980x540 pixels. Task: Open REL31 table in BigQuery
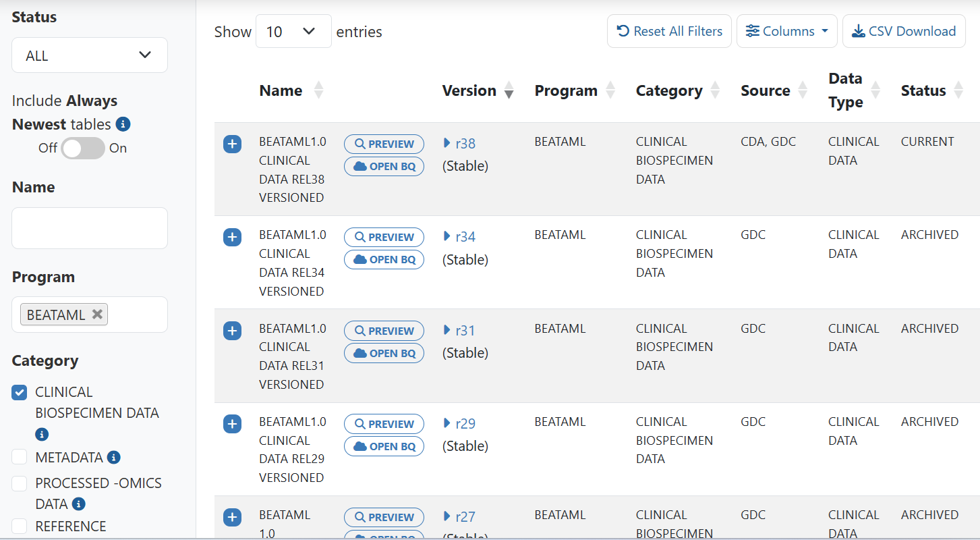point(384,353)
